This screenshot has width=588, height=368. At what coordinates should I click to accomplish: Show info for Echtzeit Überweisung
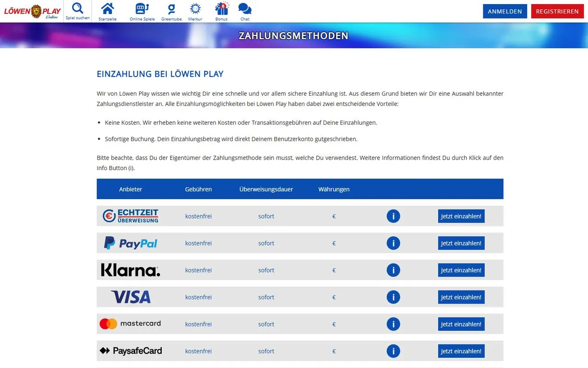click(393, 216)
